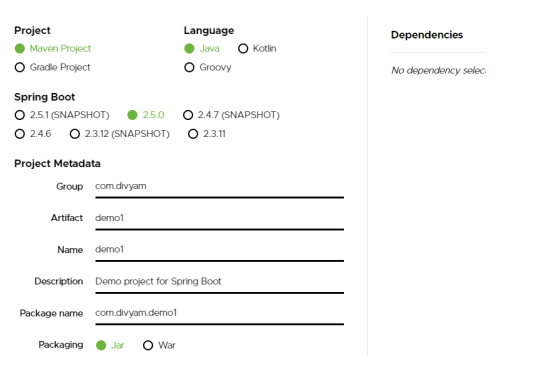
Task: Choose Groovy as the language
Action: pos(189,67)
